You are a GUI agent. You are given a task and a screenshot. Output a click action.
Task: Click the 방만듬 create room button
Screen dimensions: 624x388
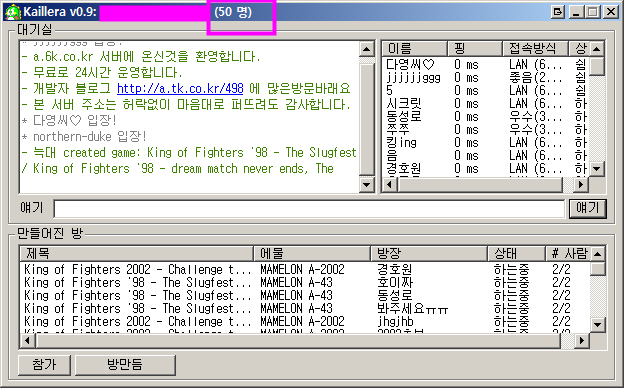tap(125, 365)
